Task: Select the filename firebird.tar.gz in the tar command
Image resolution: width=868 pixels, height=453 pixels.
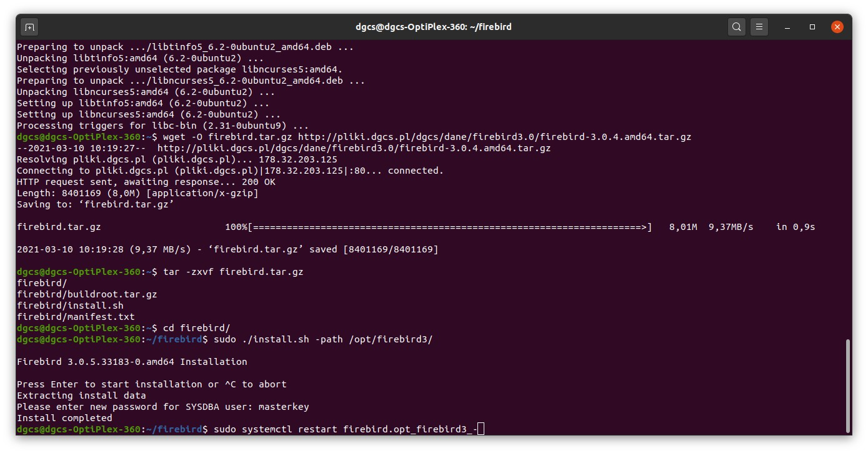Action: point(262,271)
